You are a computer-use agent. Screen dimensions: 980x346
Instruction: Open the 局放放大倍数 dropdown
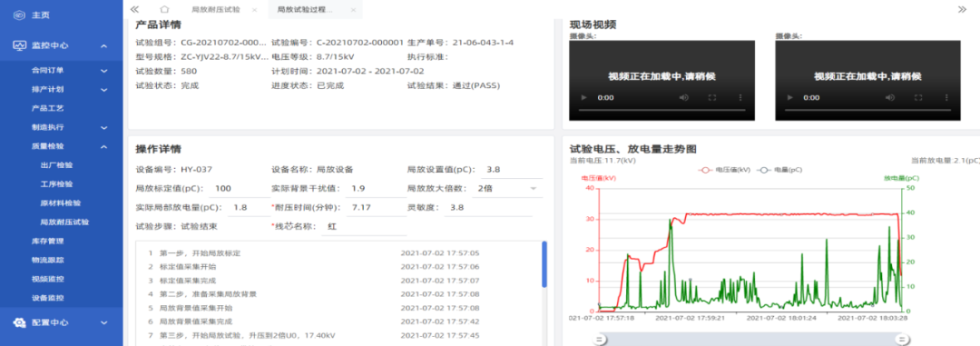(507, 188)
